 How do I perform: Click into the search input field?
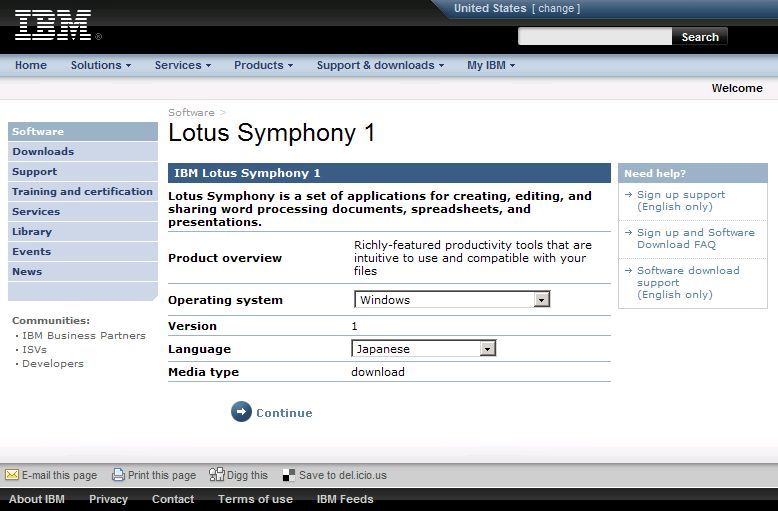pyautogui.click(x=595, y=36)
